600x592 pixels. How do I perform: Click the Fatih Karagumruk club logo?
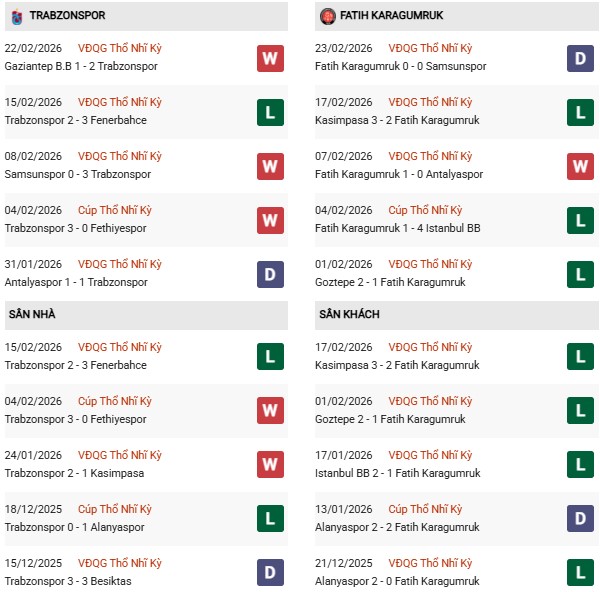point(327,16)
